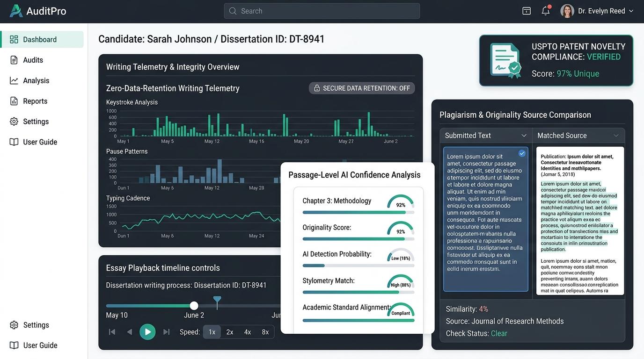
Task: Skip to start of playback
Action: click(x=112, y=332)
